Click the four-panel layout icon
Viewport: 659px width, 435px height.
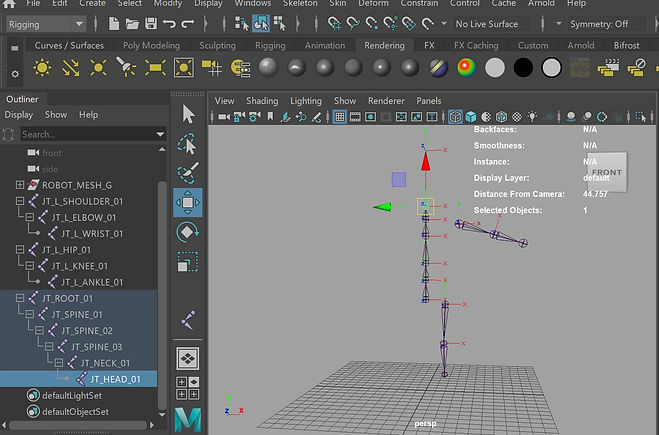point(187,388)
